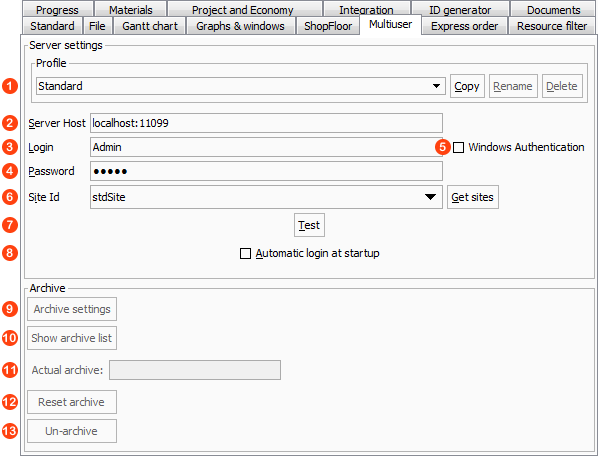Viewport: 598px width, 456px height.
Task: Tick Automatic login at startup
Action: 245,253
